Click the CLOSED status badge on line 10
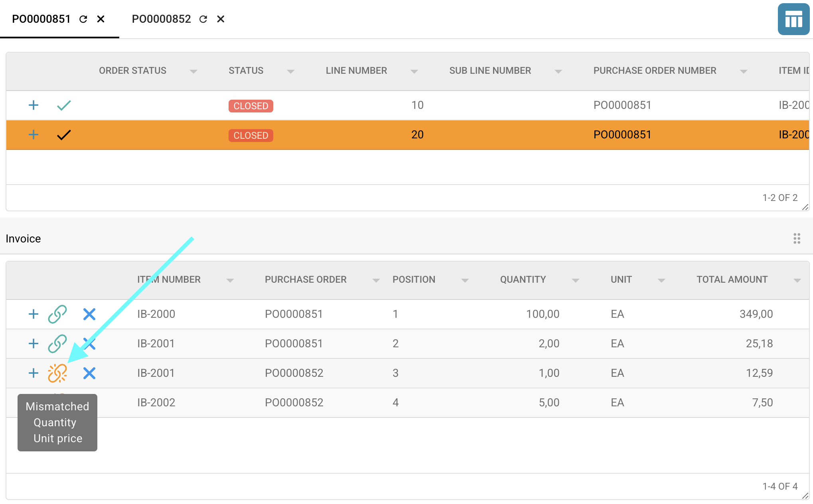 (x=251, y=106)
